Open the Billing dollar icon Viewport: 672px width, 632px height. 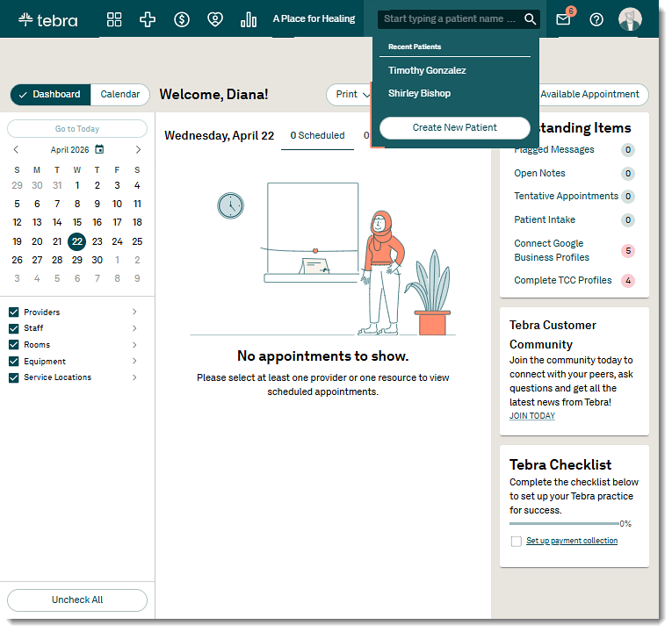(x=182, y=19)
